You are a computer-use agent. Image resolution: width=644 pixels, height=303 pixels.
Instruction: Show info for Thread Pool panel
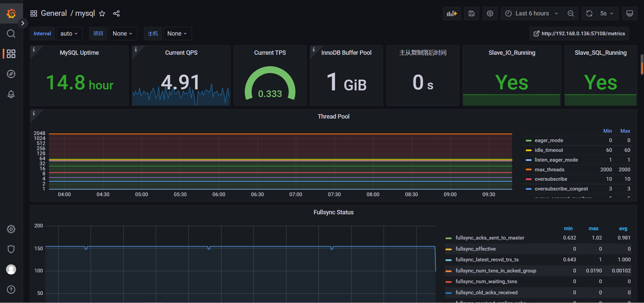(34, 113)
